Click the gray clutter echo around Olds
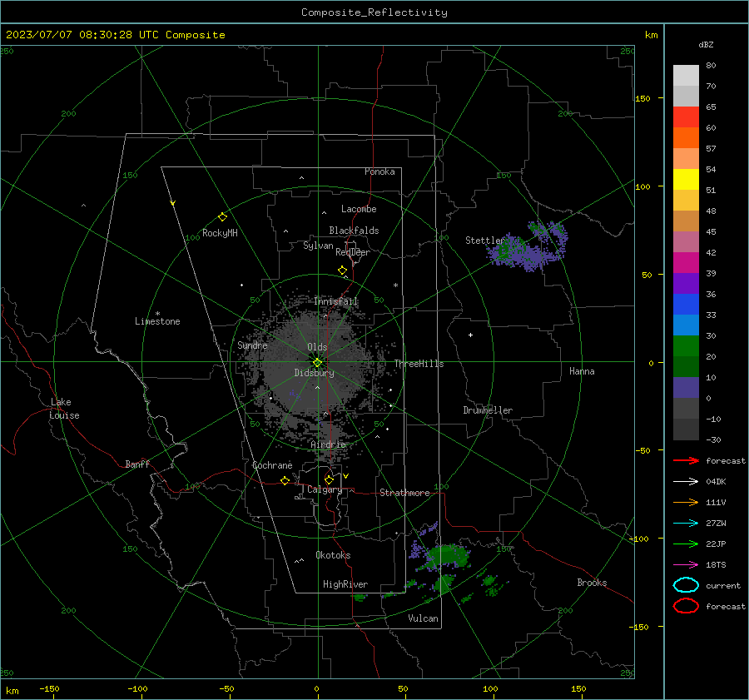Viewport: 749px width, 700px height. click(315, 363)
